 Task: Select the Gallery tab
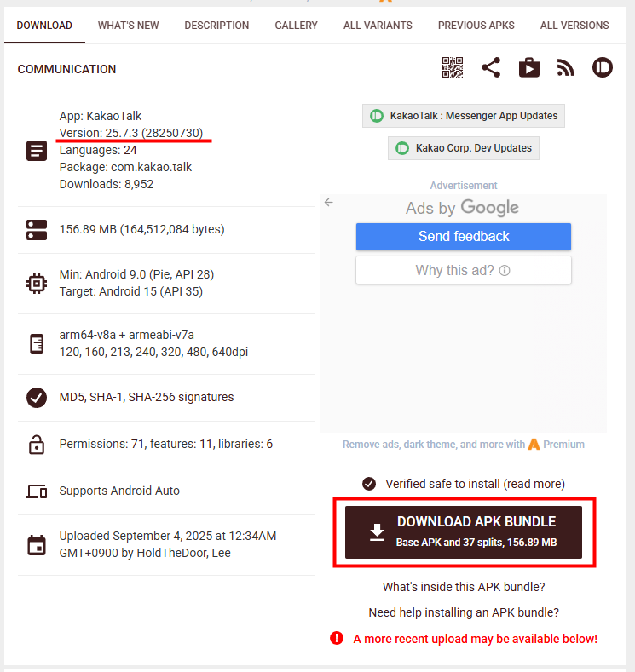pyautogui.click(x=297, y=26)
